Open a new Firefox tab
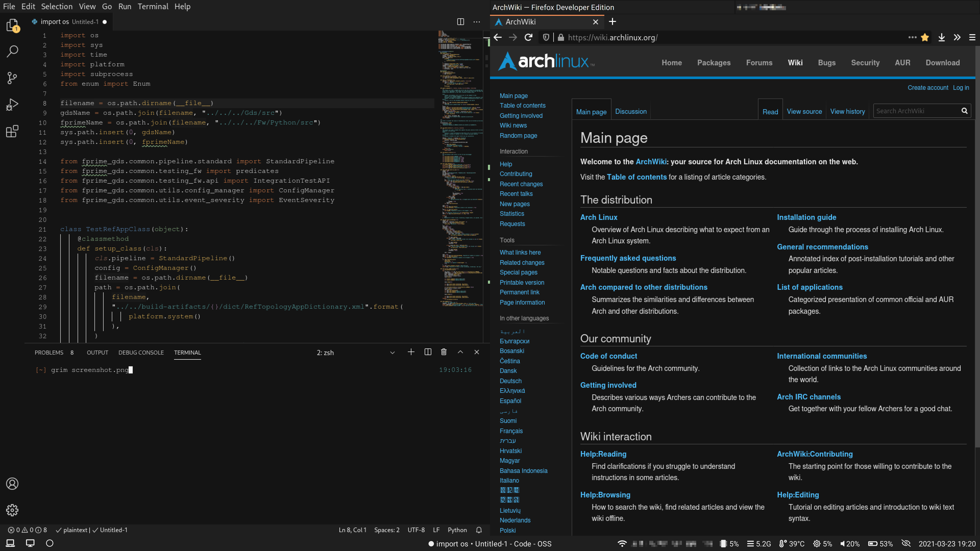The image size is (980, 551). click(x=612, y=22)
